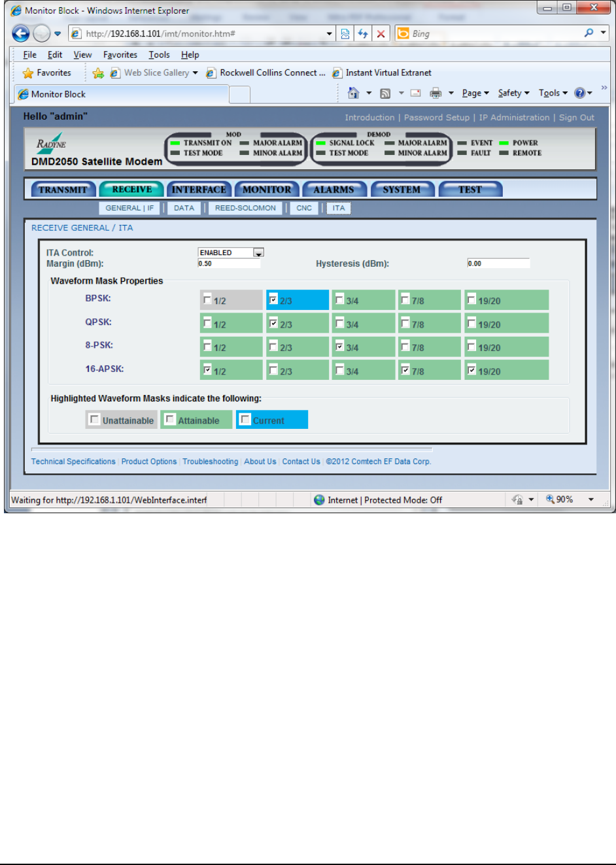This screenshot has height=865, width=616.
Task: Click the Stop loading X icon
Action: (381, 33)
